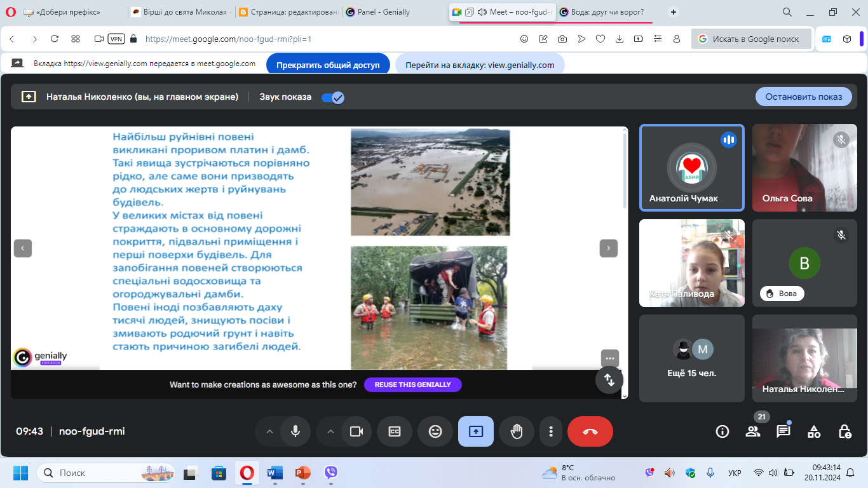Screen dimensions: 868x488
Task: Open meeting details info icon
Action: (x=722, y=431)
